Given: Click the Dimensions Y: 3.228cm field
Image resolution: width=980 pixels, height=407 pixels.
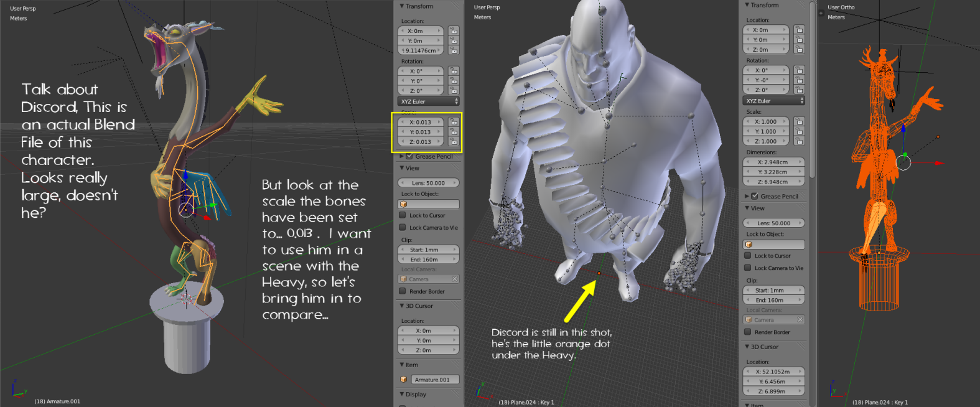Looking at the screenshot, I should click(x=774, y=172).
